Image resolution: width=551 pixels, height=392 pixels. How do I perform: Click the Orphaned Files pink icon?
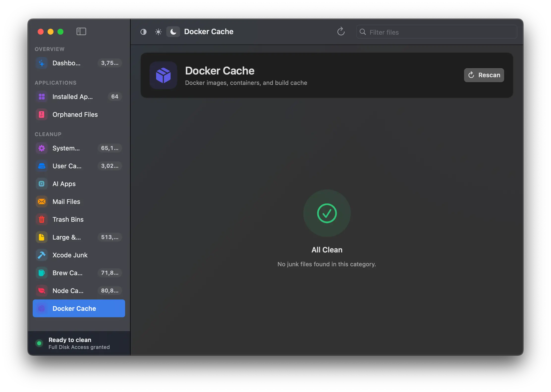click(x=42, y=115)
